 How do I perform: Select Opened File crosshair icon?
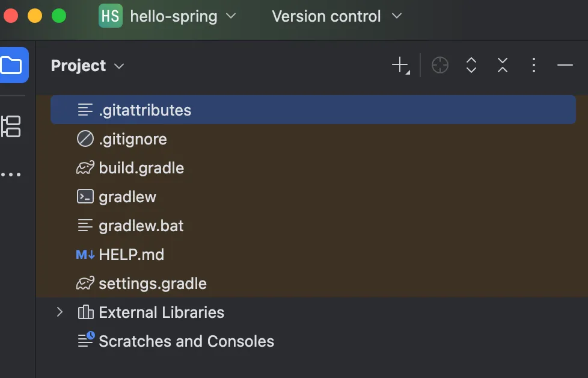coord(440,66)
